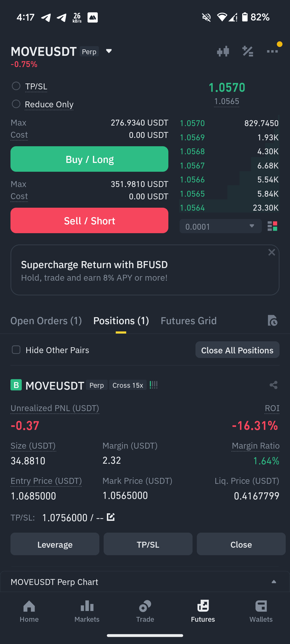Image resolution: width=290 pixels, height=644 pixels.
Task: Tap Close All Positions button
Action: coord(237,350)
